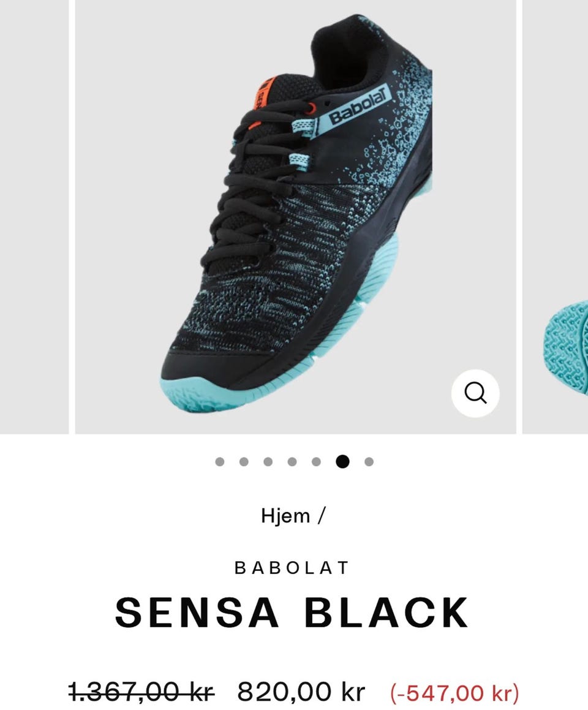
Task: Click the BABOLAT brand name link
Action: (x=292, y=568)
